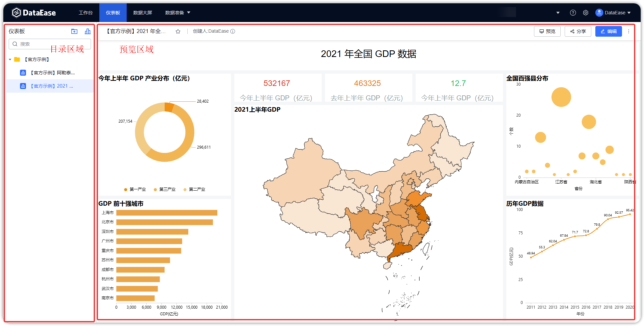This screenshot has height=326, width=644.
Task: Click the DataEase logo on the top left
Action: pos(33,12)
